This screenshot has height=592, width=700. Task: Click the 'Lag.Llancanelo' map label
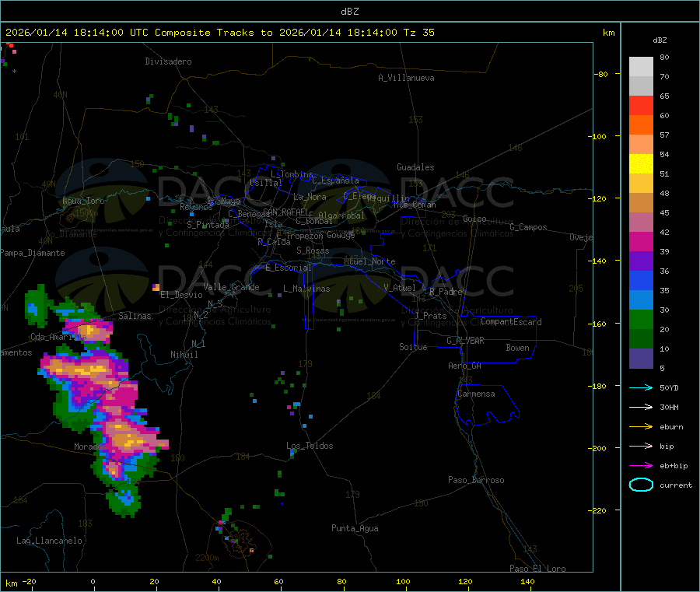pos(49,541)
